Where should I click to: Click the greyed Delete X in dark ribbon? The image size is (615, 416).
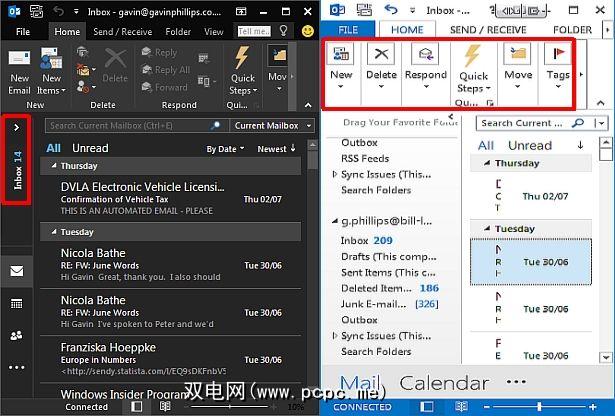115,65
